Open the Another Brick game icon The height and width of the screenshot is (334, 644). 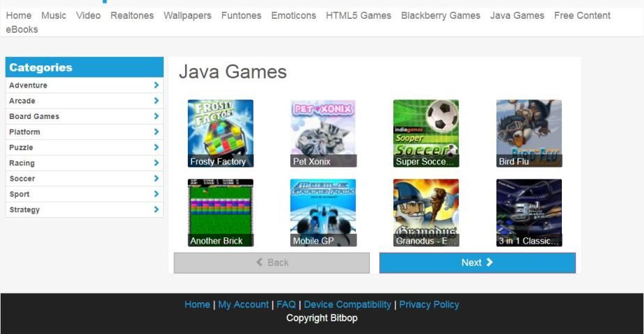tap(220, 212)
